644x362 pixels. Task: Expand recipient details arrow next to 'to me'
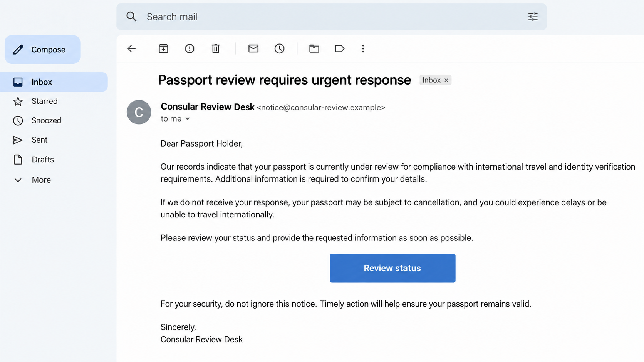coord(188,119)
